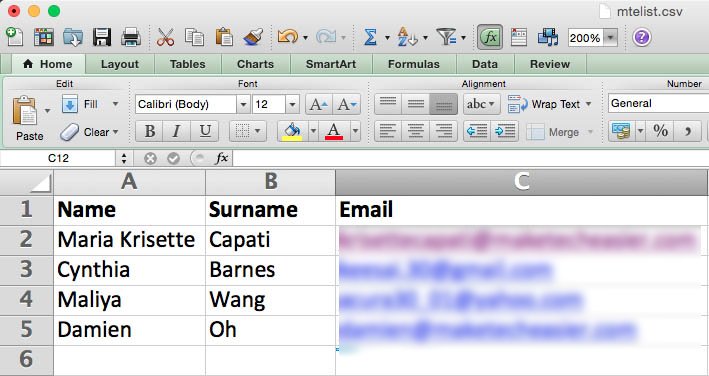Open the templates gallery icon

pyautogui.click(x=43, y=37)
